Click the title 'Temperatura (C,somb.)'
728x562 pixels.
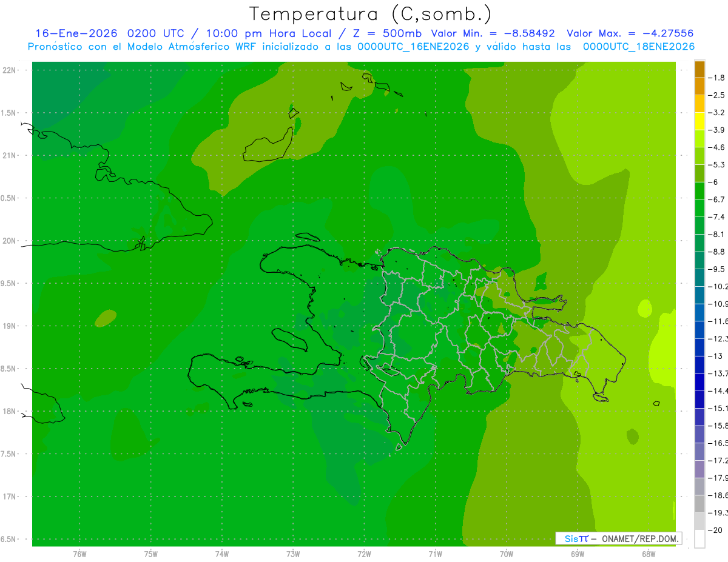pos(371,15)
